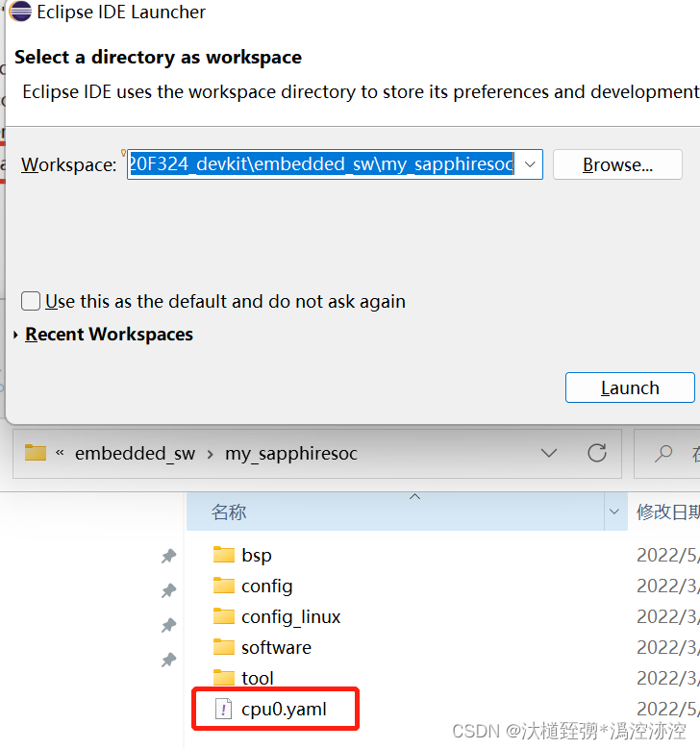The image size is (700, 749).
Task: Click the folder icon in Explorer address bar
Action: [x=36, y=452]
